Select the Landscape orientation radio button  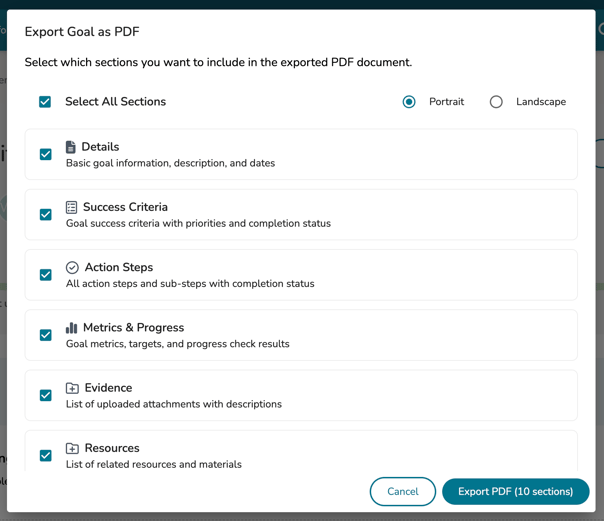[x=496, y=102]
